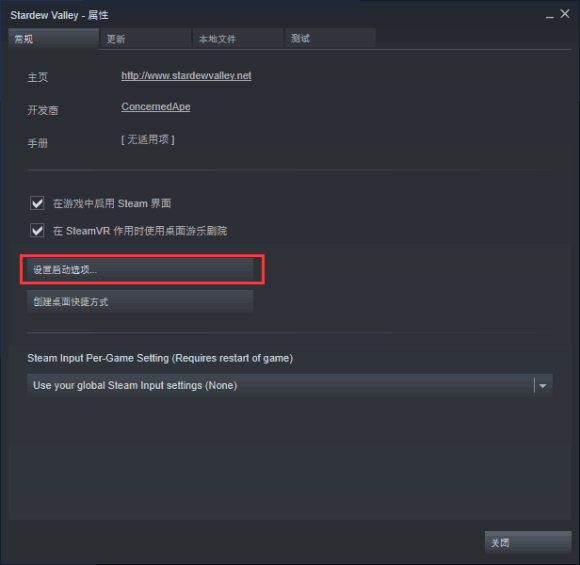Click the 主页 label
Image resolution: width=580 pixels, height=565 pixels.
point(38,77)
